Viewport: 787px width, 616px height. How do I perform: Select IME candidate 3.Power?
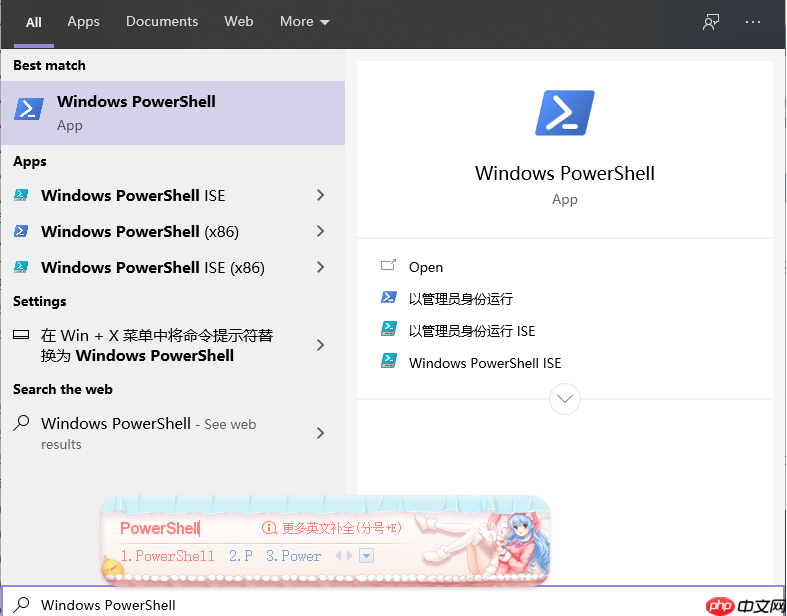pyautogui.click(x=293, y=556)
